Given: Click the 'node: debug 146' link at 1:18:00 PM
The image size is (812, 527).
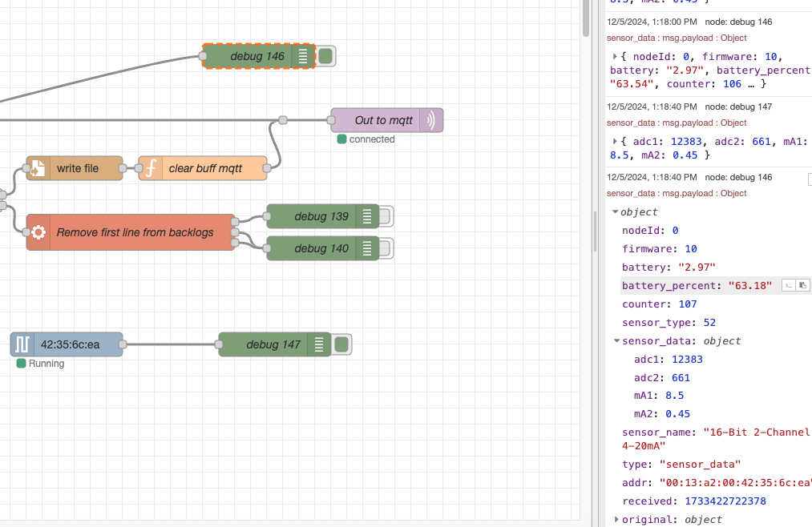Looking at the screenshot, I should point(738,22).
